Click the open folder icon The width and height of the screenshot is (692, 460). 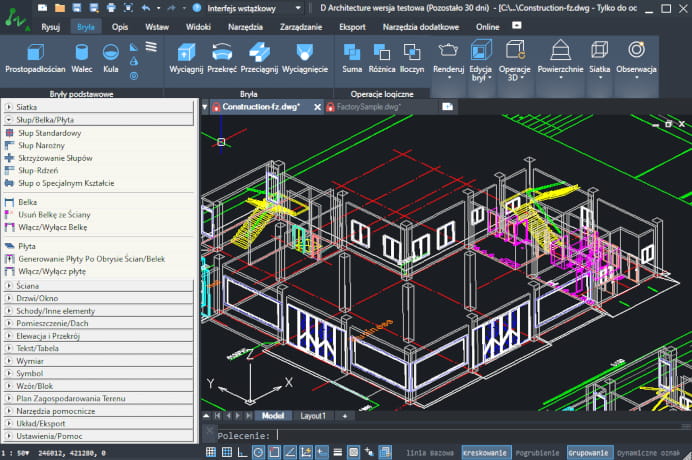pos(60,8)
